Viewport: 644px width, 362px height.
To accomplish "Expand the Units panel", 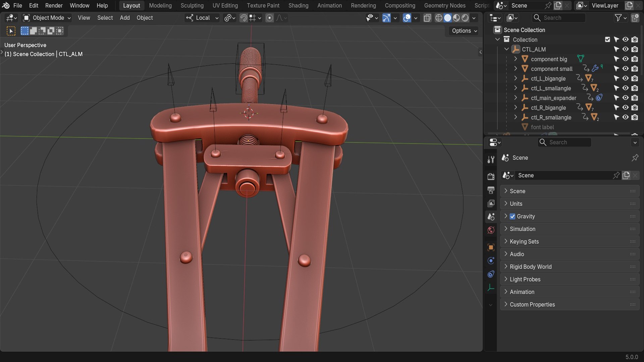I will (570, 204).
